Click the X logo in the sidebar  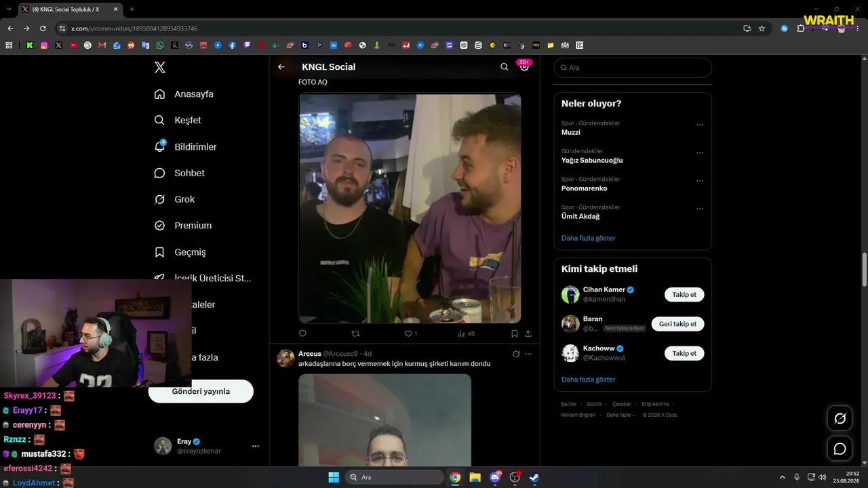160,67
